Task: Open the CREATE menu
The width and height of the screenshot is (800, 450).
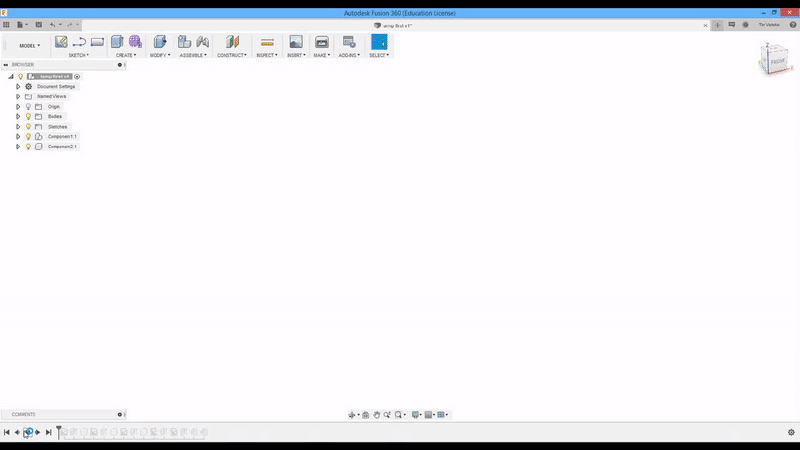Action: coord(126,55)
